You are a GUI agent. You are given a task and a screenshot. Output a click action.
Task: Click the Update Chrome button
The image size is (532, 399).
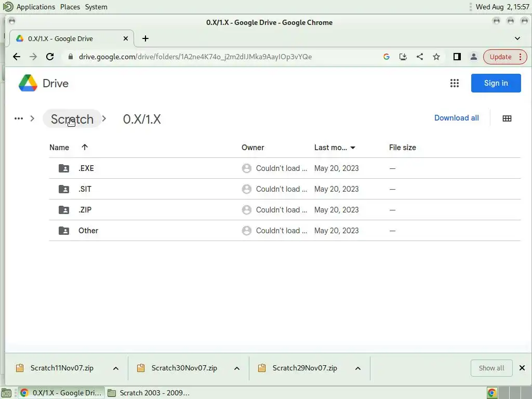pos(500,57)
